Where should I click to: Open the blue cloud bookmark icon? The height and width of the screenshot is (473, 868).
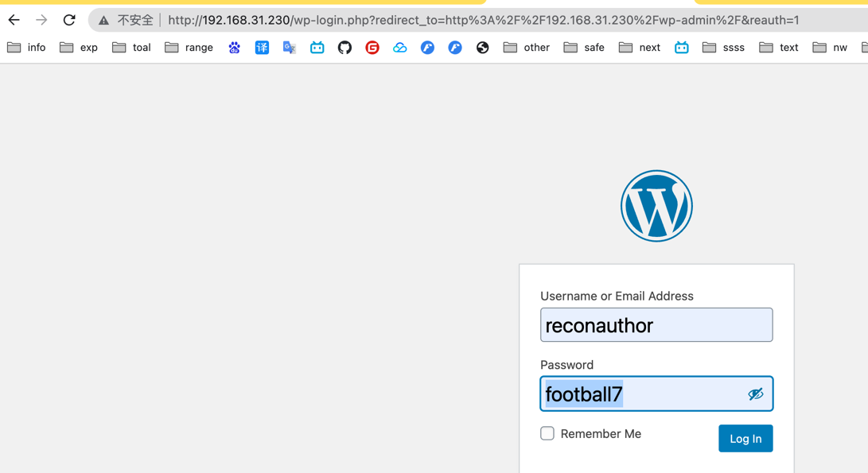click(399, 48)
